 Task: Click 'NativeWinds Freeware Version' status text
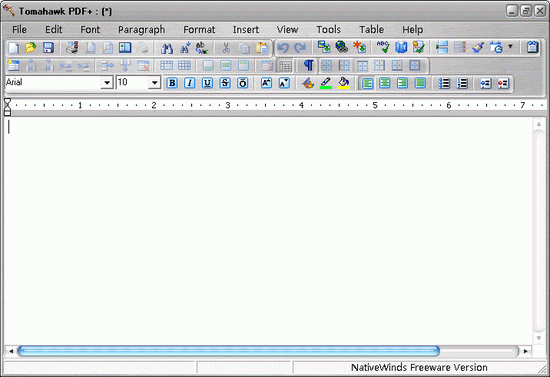click(x=419, y=368)
